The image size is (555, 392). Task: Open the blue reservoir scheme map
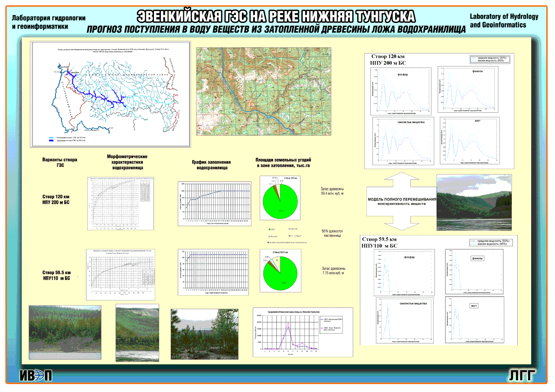click(112, 93)
